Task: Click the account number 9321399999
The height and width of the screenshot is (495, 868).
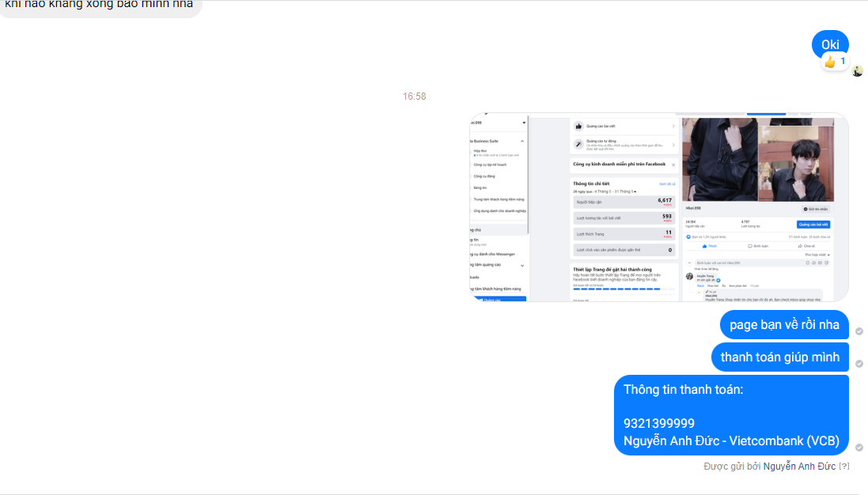Action: 659,424
